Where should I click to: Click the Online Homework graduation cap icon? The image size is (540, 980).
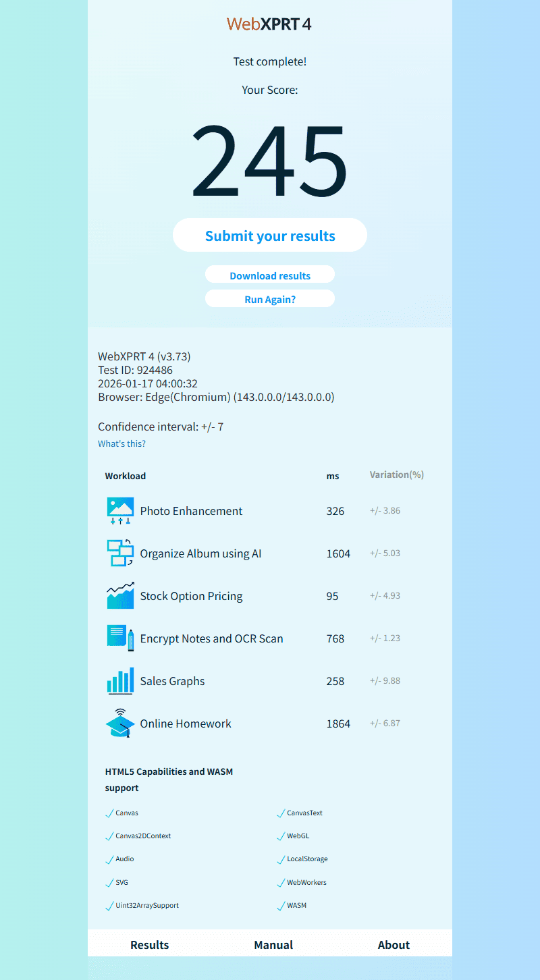pyautogui.click(x=120, y=724)
